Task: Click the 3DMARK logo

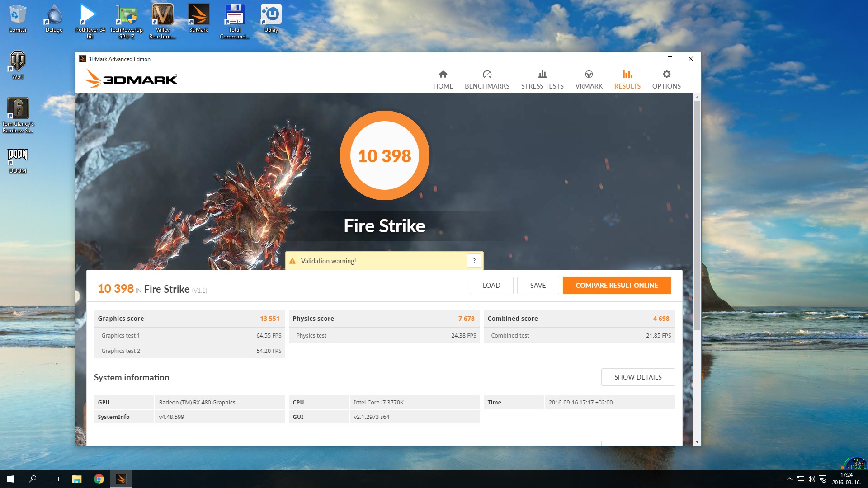Action: tap(131, 78)
